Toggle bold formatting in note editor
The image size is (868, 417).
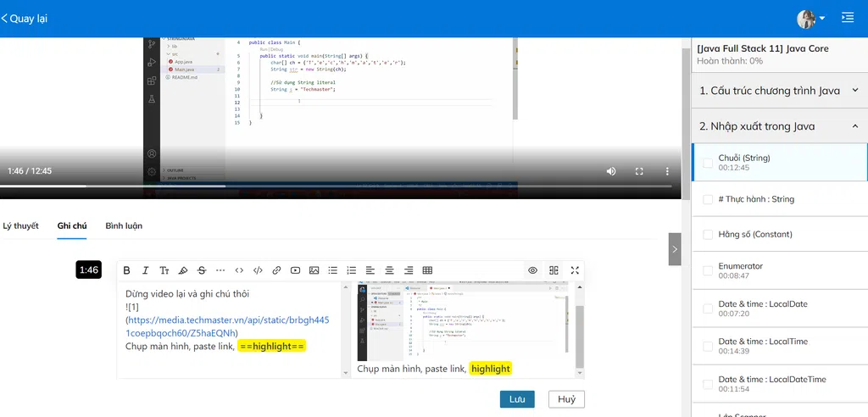[127, 270]
